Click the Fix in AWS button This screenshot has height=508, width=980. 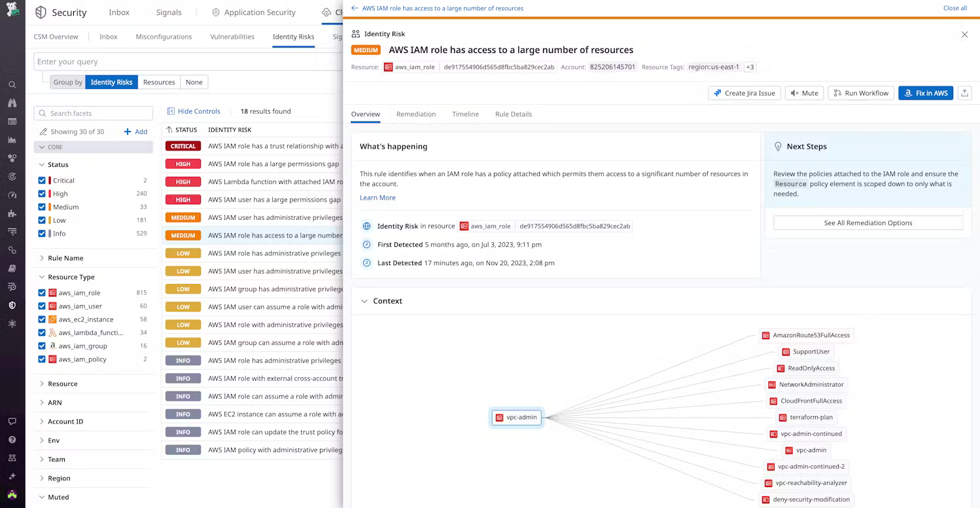click(x=926, y=93)
